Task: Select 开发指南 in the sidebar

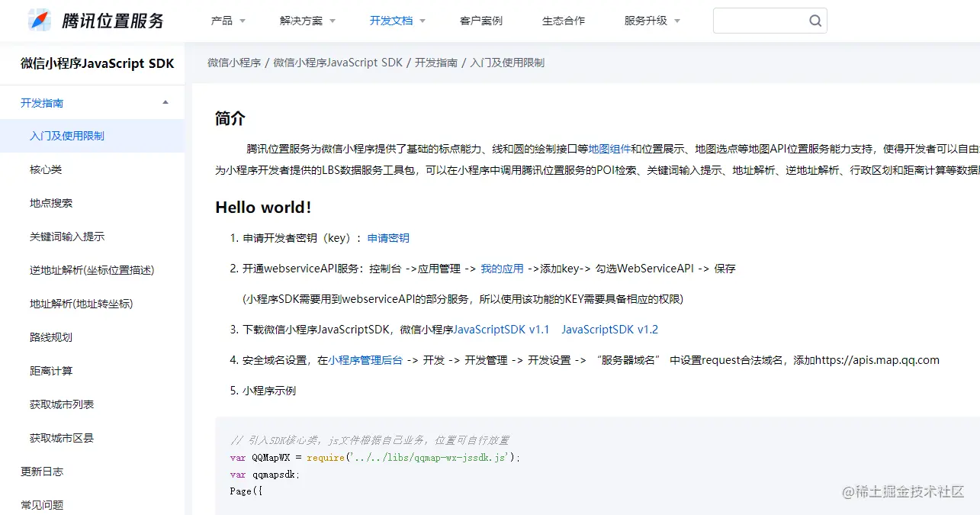Action: [42, 103]
